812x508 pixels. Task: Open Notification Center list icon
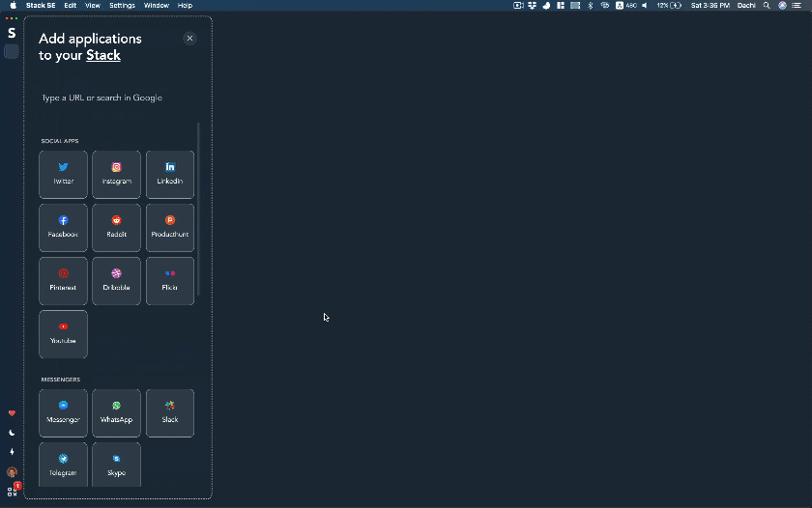(797, 5)
